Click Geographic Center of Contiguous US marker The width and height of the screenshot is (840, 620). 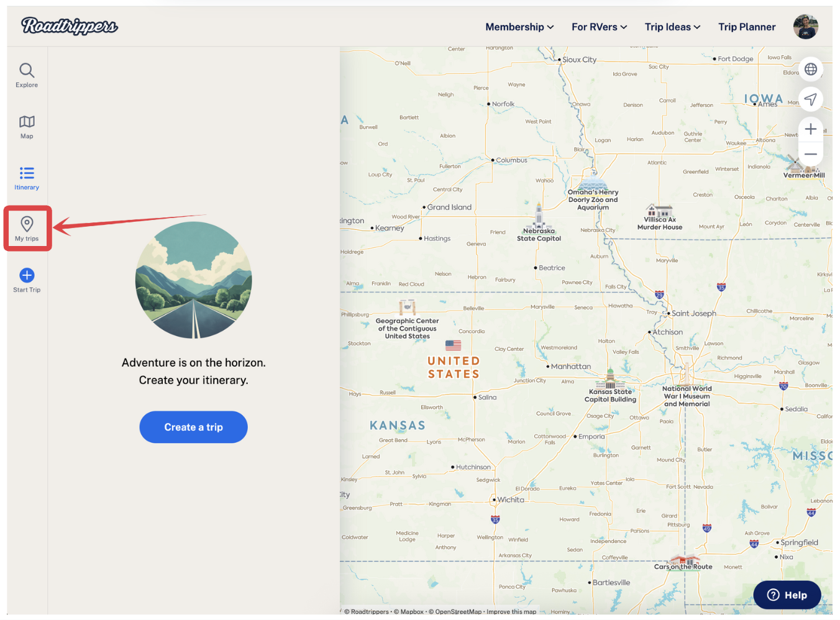coord(407,308)
